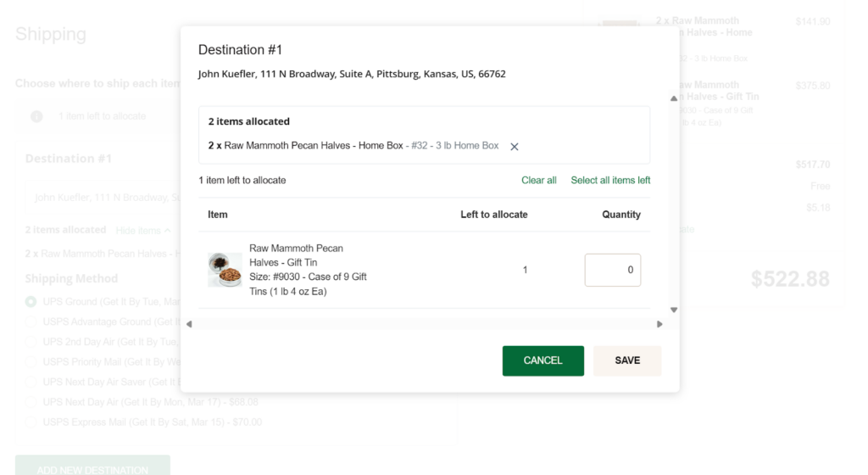Viewport: 868px width, 475px height.
Task: Click the modal scroll-down arrow
Action: (x=674, y=310)
